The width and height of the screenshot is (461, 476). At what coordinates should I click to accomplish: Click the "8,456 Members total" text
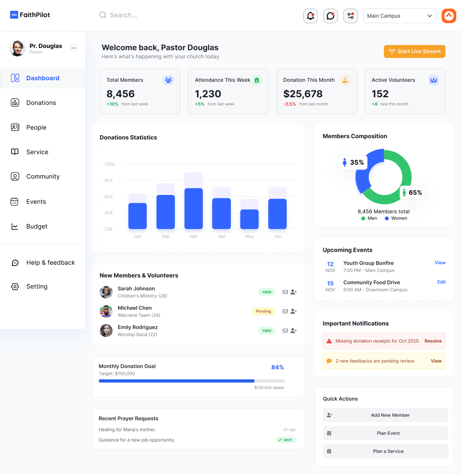click(x=383, y=212)
